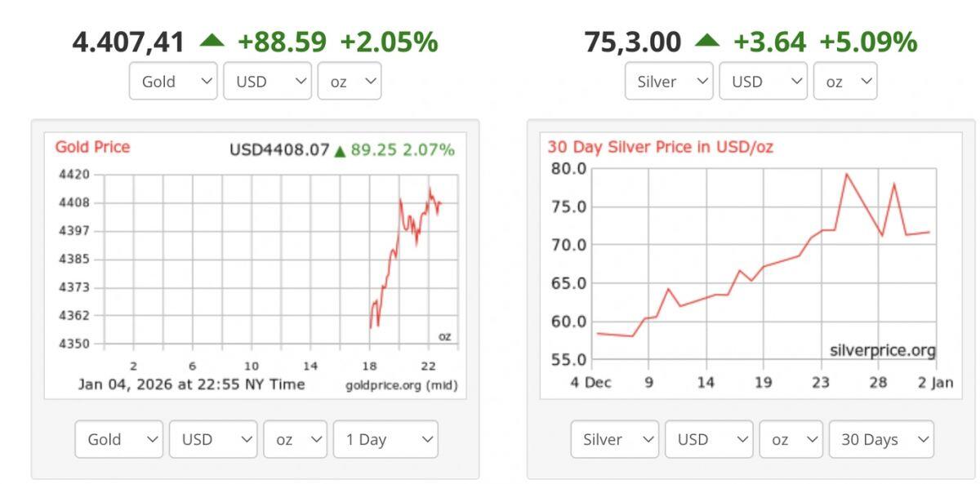
Task: Click the 30 Day Silver Price chart title
Action: click(x=660, y=147)
